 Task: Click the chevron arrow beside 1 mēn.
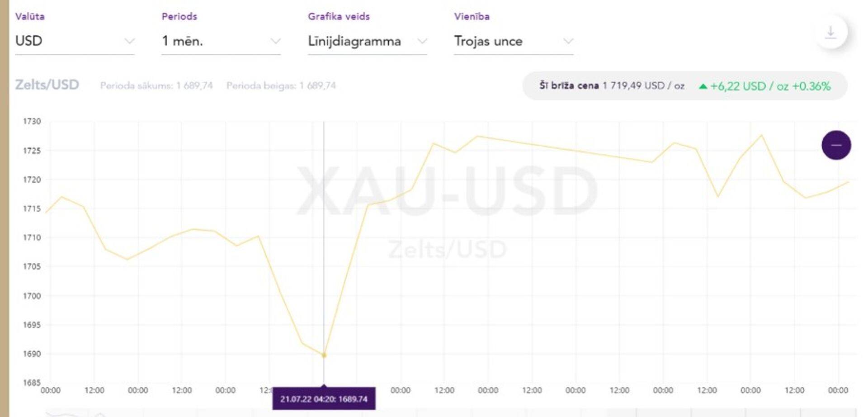tap(275, 41)
